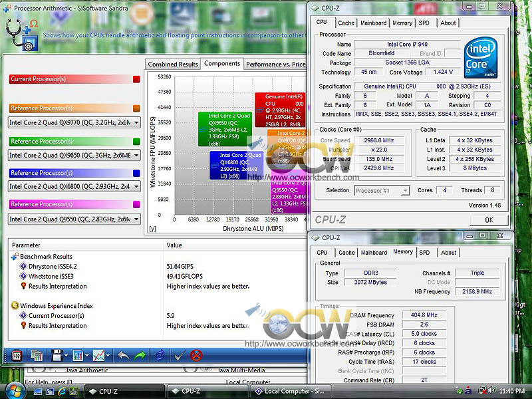The width and height of the screenshot is (532, 399).
Task: Launch Internet Explorer from quick launch
Action: (61, 391)
